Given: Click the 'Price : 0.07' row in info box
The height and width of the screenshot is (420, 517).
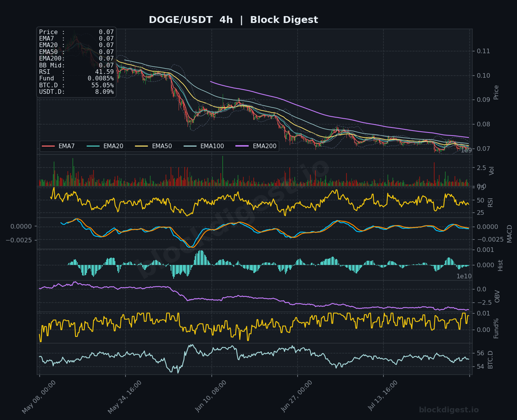Looking at the screenshot, I should pyautogui.click(x=76, y=32).
